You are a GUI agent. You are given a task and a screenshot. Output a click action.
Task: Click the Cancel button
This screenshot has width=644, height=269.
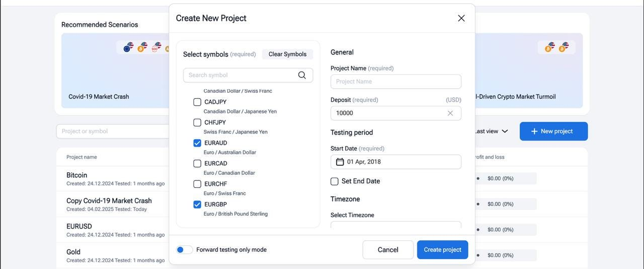click(x=388, y=250)
